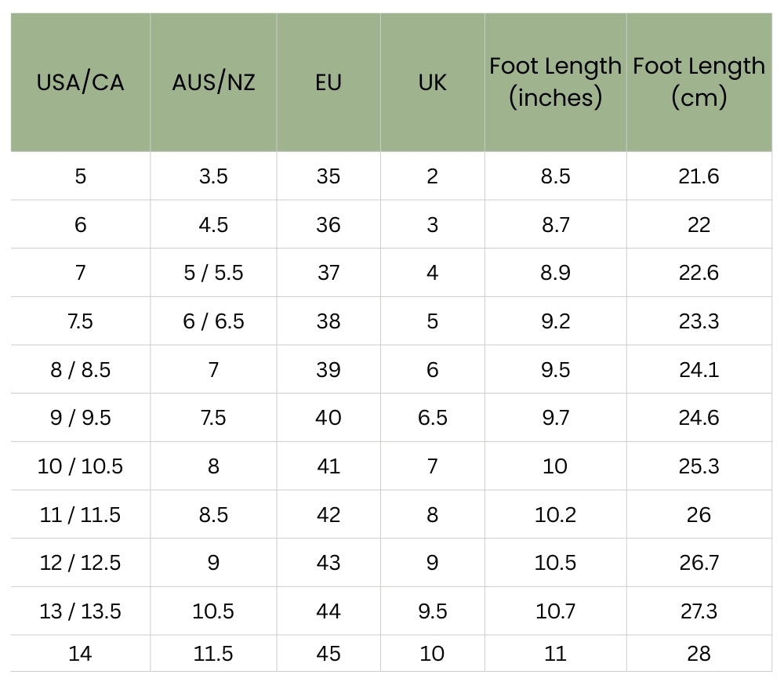Select the 8 / 8.5 USA/CA cell
This screenshot has height=689, width=784.
click(80, 370)
